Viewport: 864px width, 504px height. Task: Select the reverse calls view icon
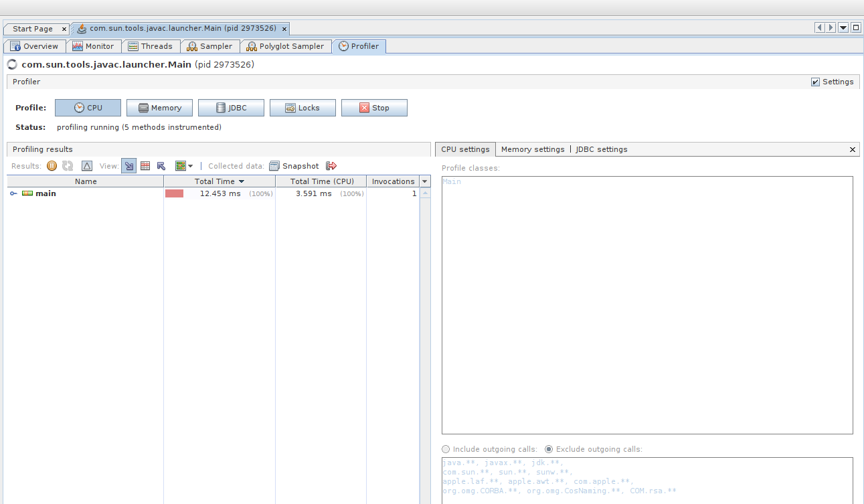161,166
